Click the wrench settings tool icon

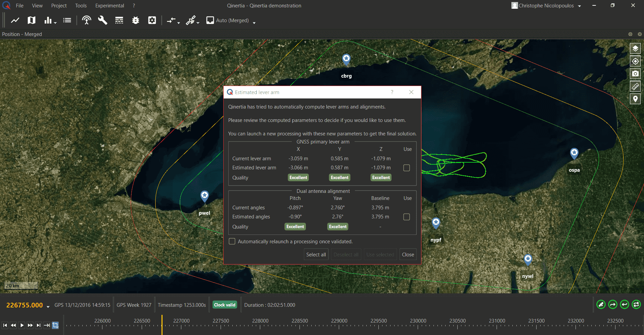click(x=102, y=20)
